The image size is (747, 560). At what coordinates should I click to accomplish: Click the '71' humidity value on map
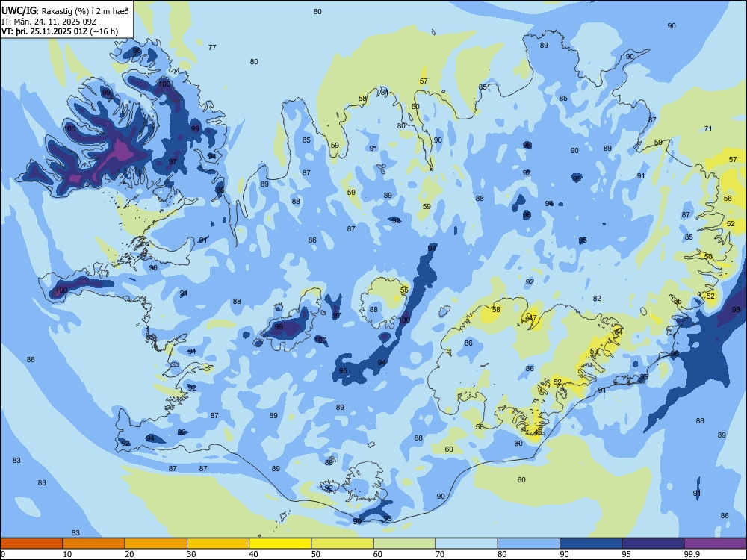(708, 128)
